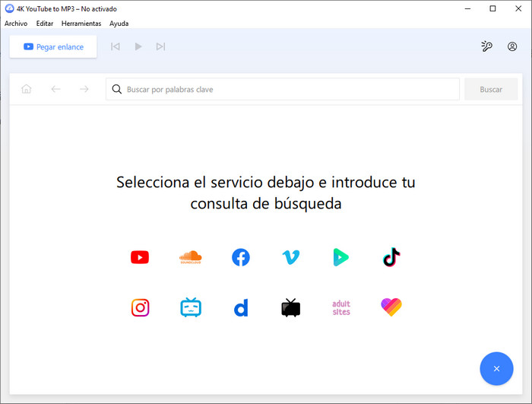Image resolution: width=532 pixels, height=404 pixels.
Task: Choose the adult sites option
Action: click(341, 308)
